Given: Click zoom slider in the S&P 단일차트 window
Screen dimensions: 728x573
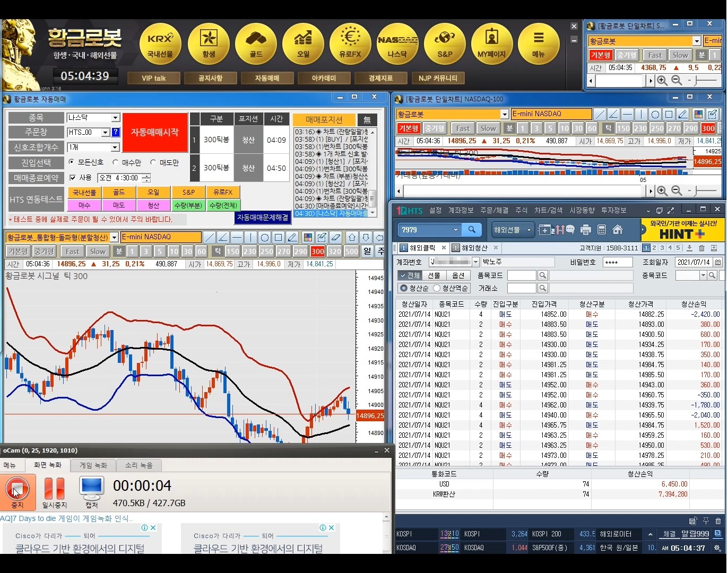Looking at the screenshot, I should (x=703, y=81).
